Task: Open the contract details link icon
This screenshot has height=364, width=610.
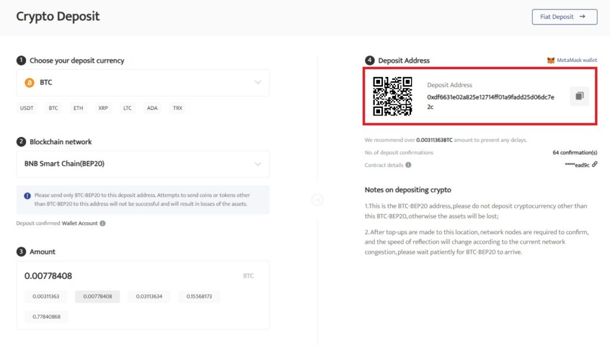Action: (x=595, y=164)
